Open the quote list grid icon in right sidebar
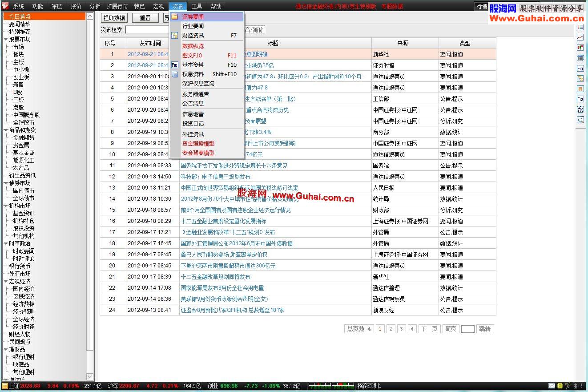 (x=580, y=28)
